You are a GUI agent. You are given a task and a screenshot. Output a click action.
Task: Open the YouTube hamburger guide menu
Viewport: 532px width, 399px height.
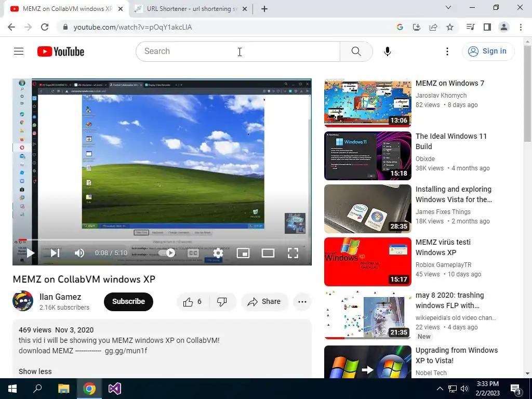(19, 51)
